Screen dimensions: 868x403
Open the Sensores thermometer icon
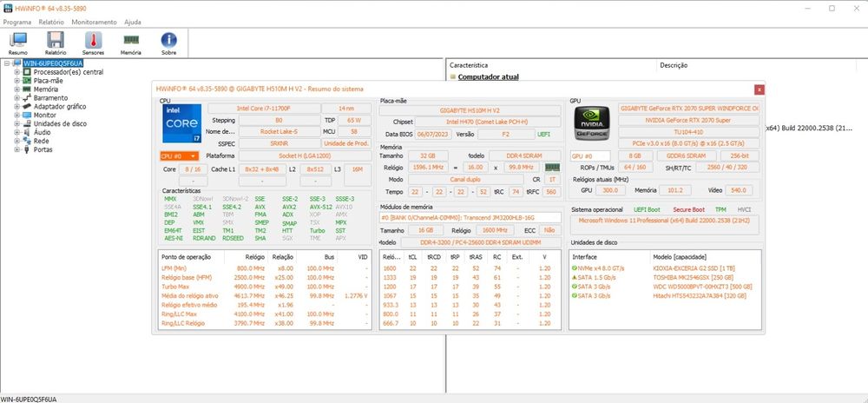(93, 43)
